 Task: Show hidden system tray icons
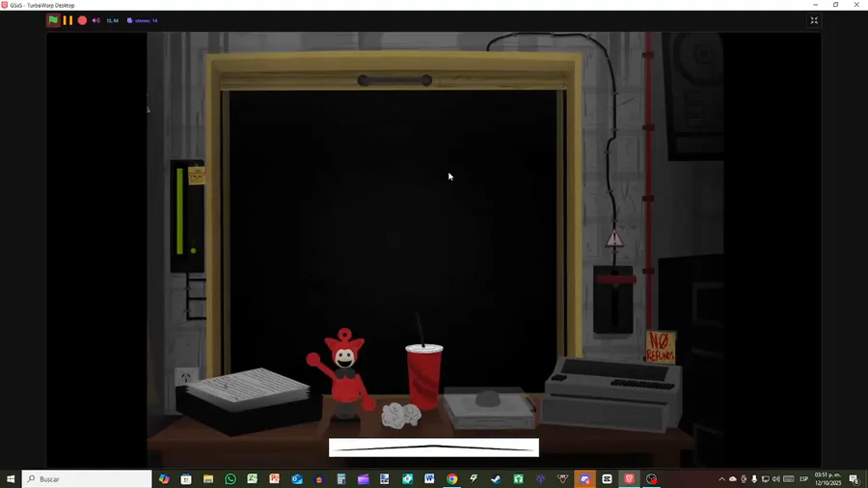click(721, 479)
